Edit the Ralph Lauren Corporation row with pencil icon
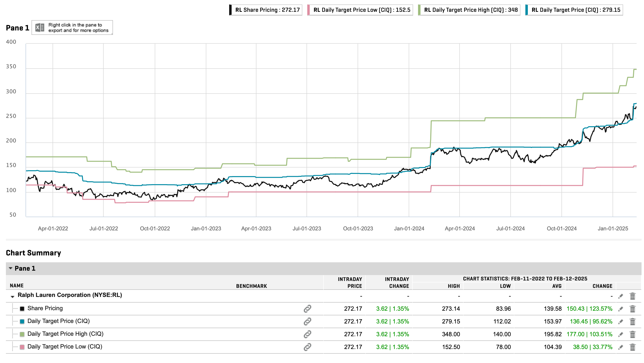 pyautogui.click(x=620, y=296)
